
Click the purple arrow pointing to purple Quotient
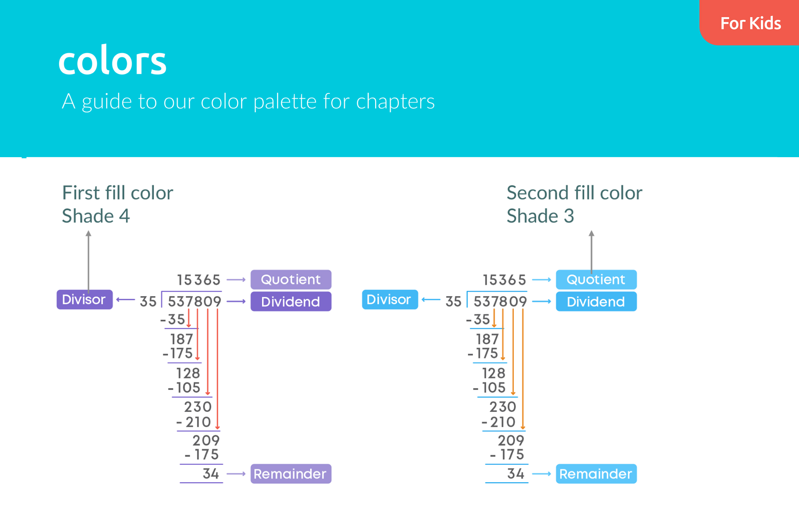[236, 280]
